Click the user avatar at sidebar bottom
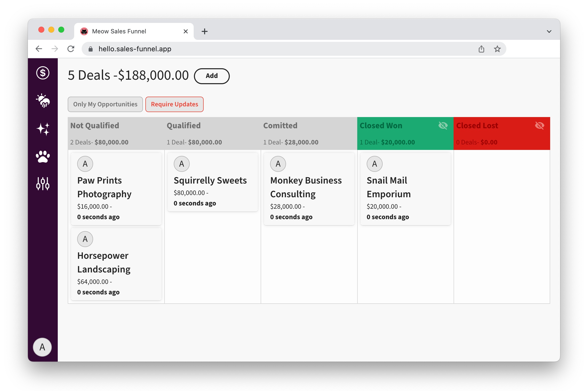Image resolution: width=588 pixels, height=391 pixels. tap(42, 347)
